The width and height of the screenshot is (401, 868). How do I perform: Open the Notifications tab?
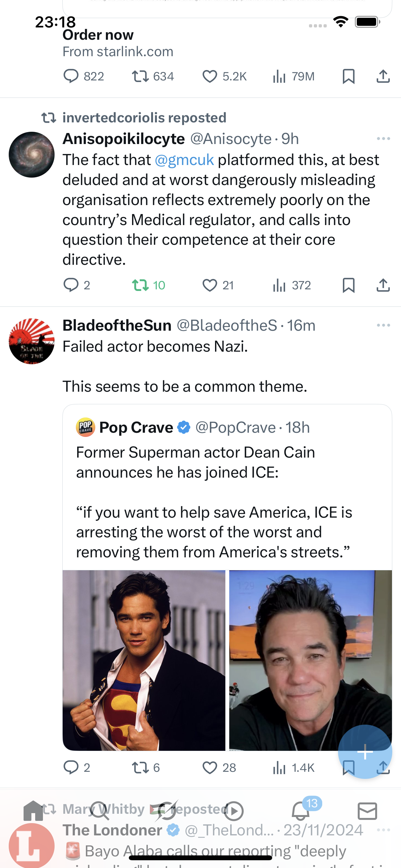[301, 811]
